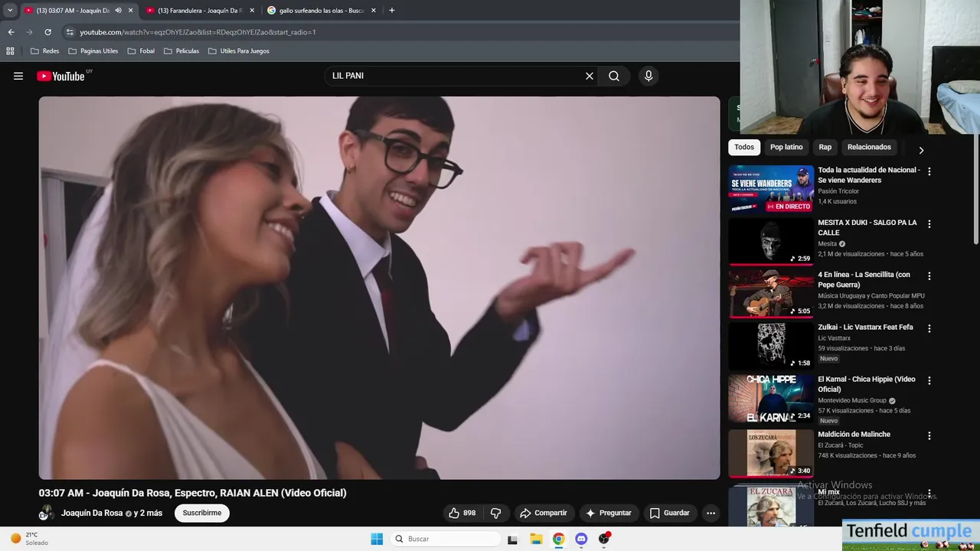Go back with the browser back arrow
980x551 pixels.
pos(11,32)
